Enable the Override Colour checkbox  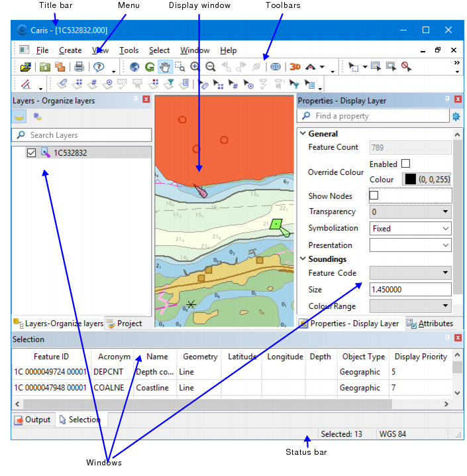pyautogui.click(x=406, y=164)
